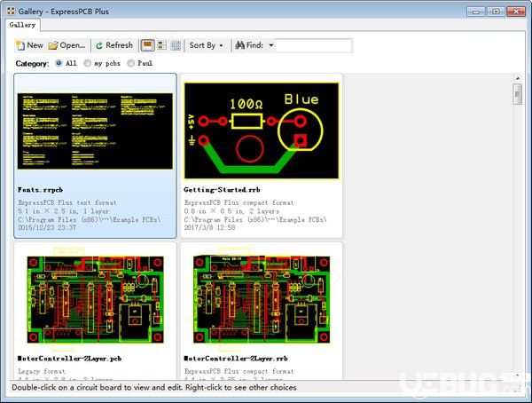Click the gallery vertical scrollbar thumb

pos(518,94)
